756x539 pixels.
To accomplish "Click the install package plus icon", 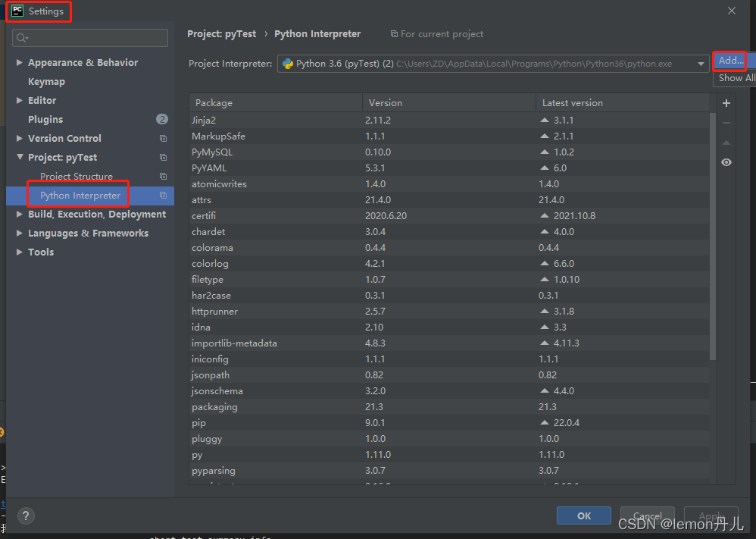I will 726,103.
